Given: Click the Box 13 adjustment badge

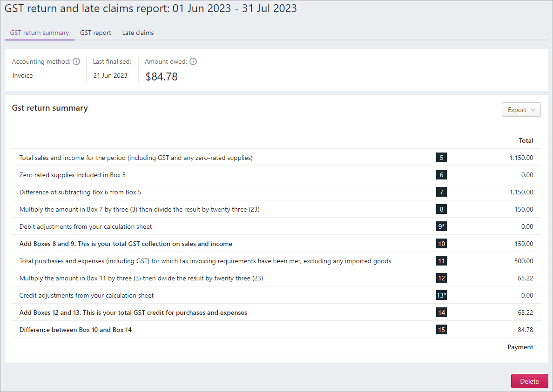Looking at the screenshot, I should point(441,295).
